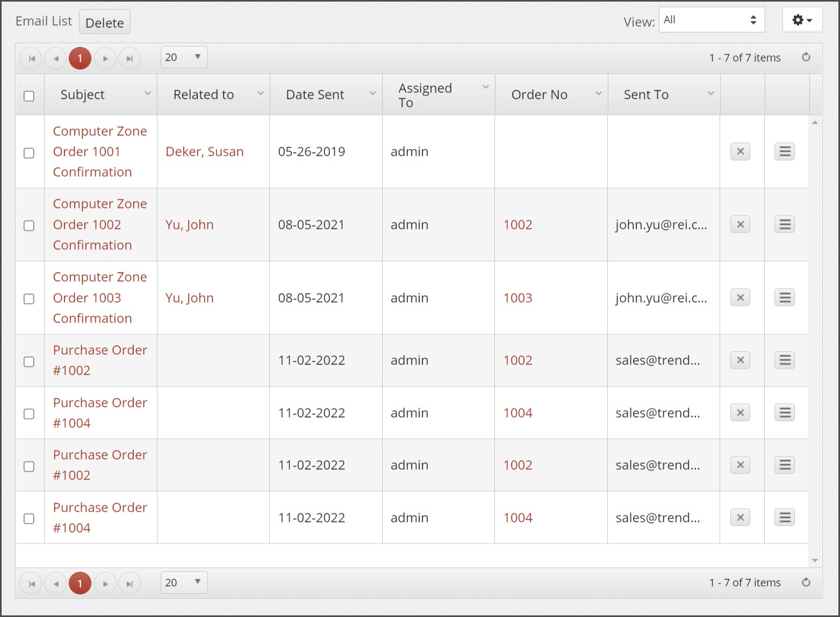Open Computer Zone Order 1003 Confirmation email

click(x=100, y=298)
